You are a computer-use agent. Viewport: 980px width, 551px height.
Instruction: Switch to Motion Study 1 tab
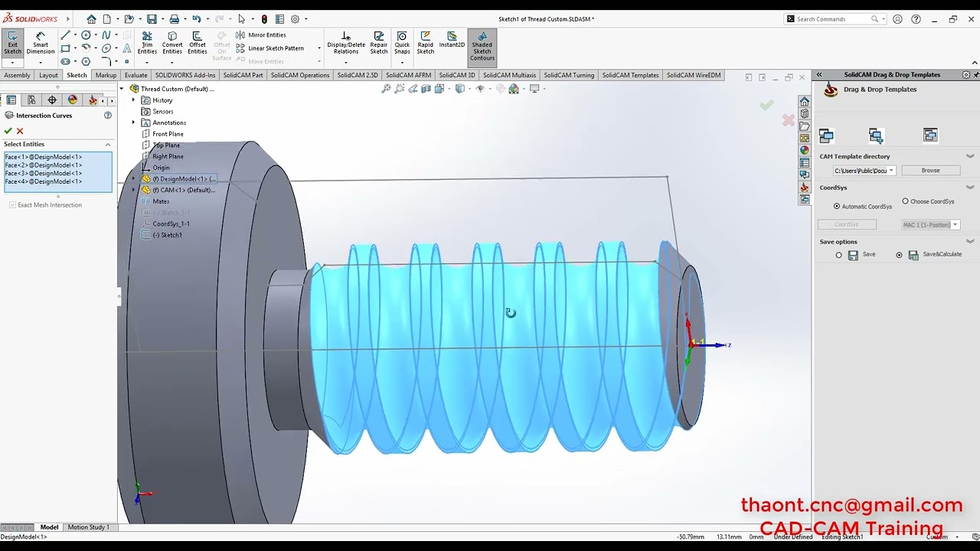88,527
